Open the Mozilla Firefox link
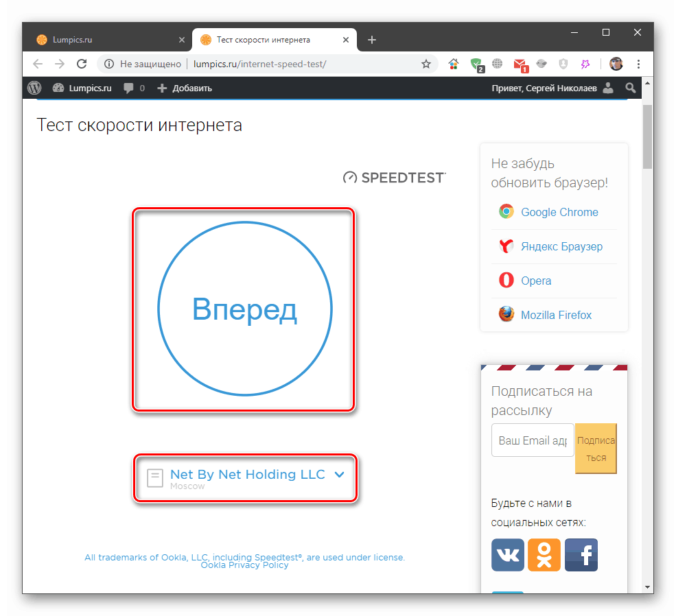Image resolution: width=676 pixels, height=616 pixels. pos(556,315)
